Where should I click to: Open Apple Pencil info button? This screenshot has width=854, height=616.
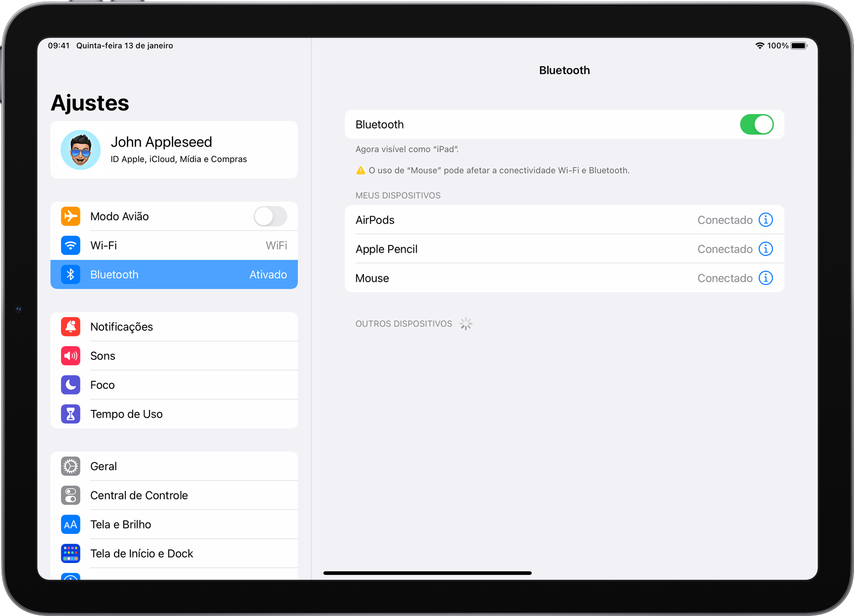pos(765,249)
